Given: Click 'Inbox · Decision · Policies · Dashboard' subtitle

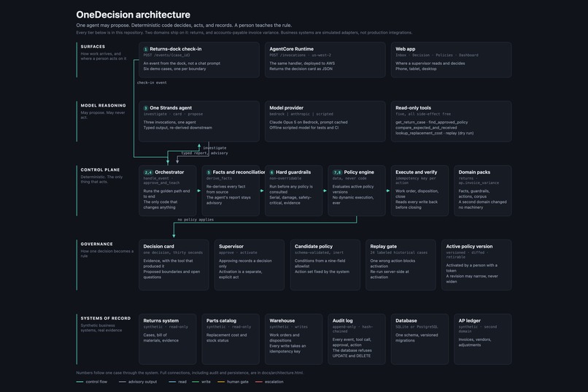Looking at the screenshot, I should pyautogui.click(x=436, y=55).
